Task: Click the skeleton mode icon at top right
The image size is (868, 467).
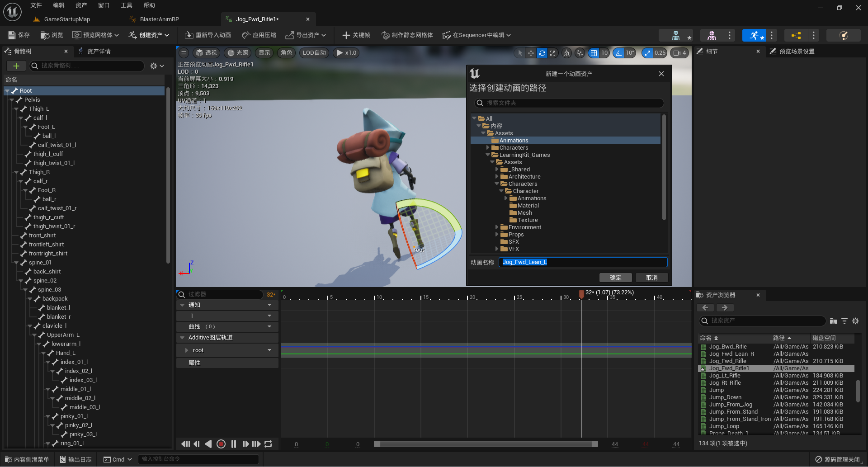Action: (676, 35)
